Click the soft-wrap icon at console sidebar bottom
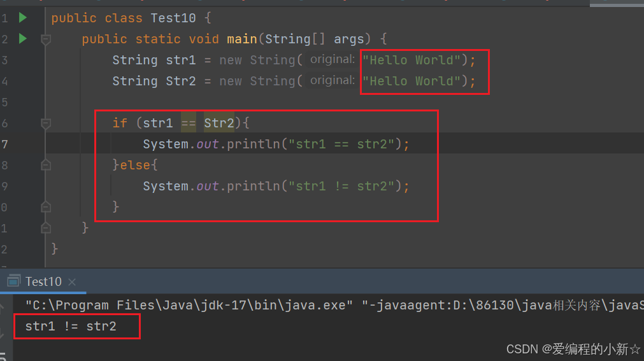The width and height of the screenshot is (644, 361). click(x=3, y=357)
